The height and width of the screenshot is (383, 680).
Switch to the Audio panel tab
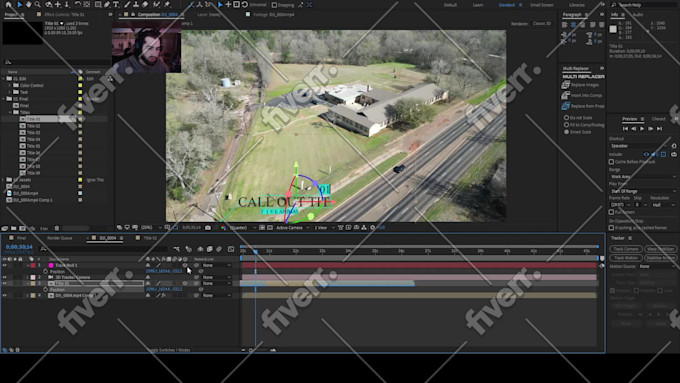(x=638, y=14)
